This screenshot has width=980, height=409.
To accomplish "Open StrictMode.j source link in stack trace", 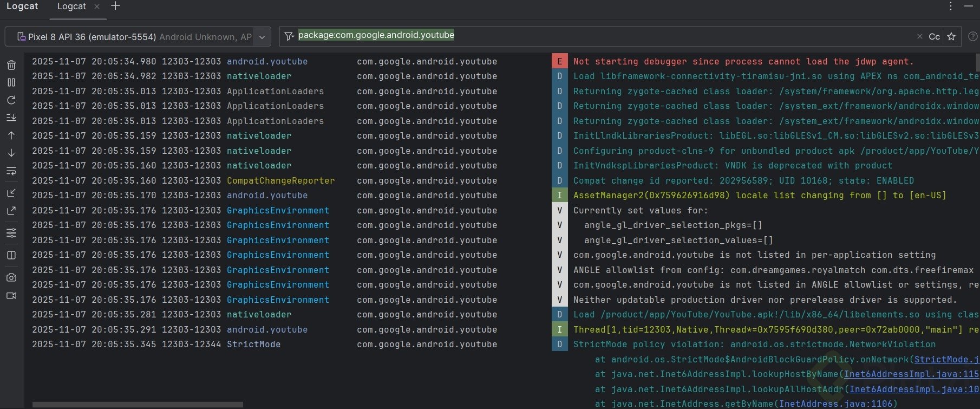I will coord(946,359).
